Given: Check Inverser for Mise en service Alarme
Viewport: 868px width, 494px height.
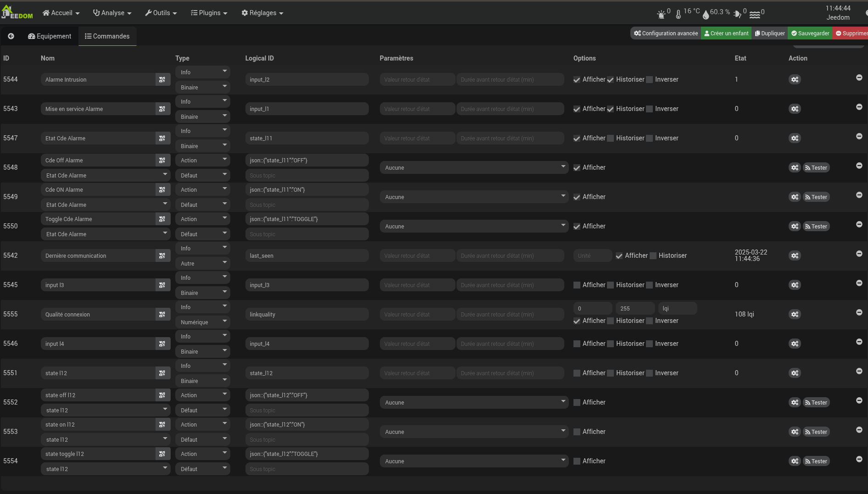Looking at the screenshot, I should click(649, 109).
